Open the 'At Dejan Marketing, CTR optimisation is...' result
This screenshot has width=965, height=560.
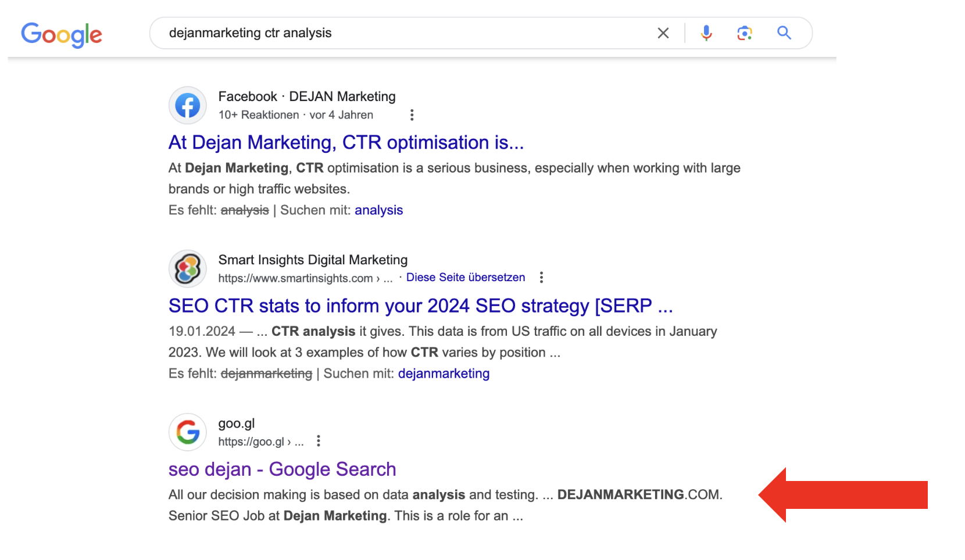[x=345, y=142]
